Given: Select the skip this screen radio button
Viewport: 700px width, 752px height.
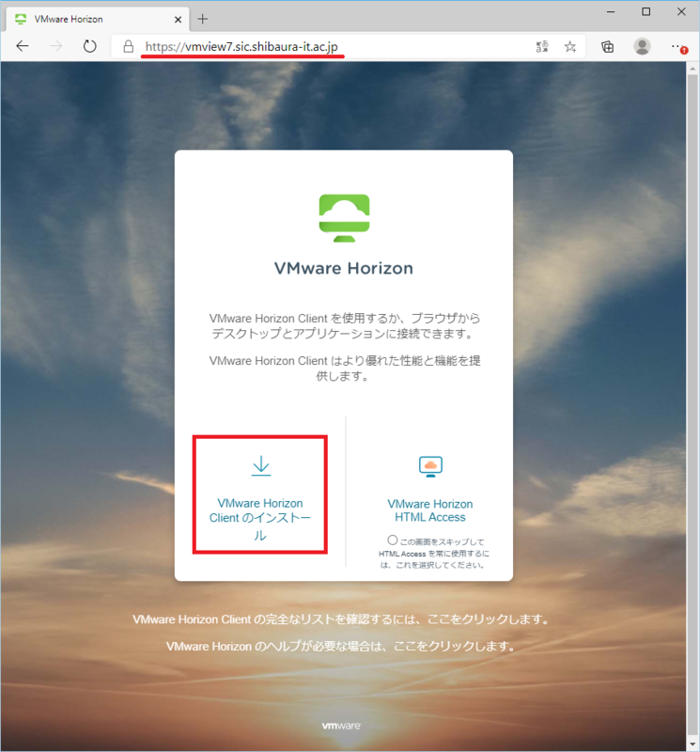Looking at the screenshot, I should 392,540.
